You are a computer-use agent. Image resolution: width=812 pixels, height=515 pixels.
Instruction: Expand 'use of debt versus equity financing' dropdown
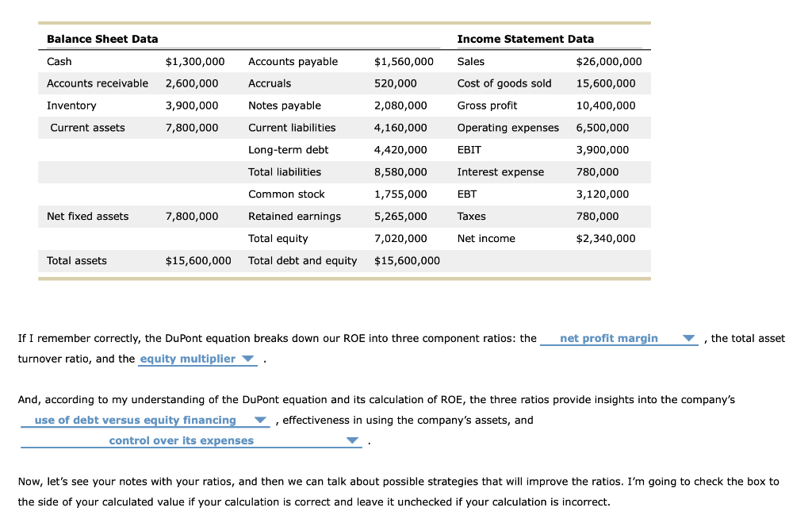tap(145, 421)
